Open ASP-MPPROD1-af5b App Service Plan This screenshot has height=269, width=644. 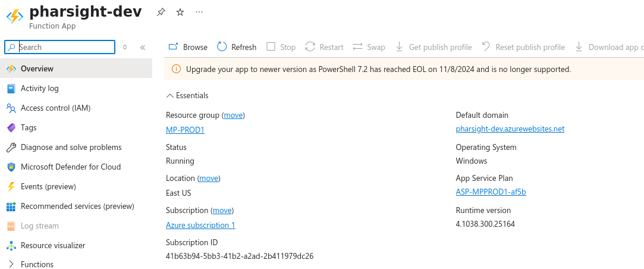(491, 192)
